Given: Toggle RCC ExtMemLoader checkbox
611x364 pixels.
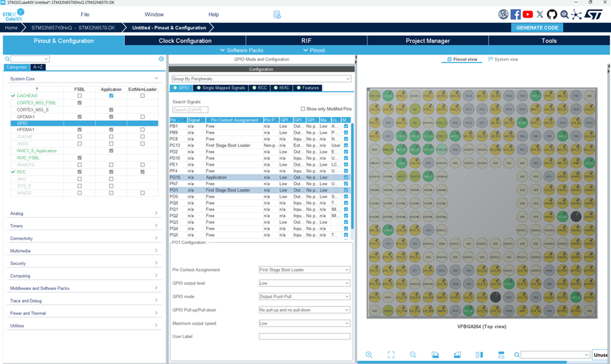Looking at the screenshot, I should 143,172.
